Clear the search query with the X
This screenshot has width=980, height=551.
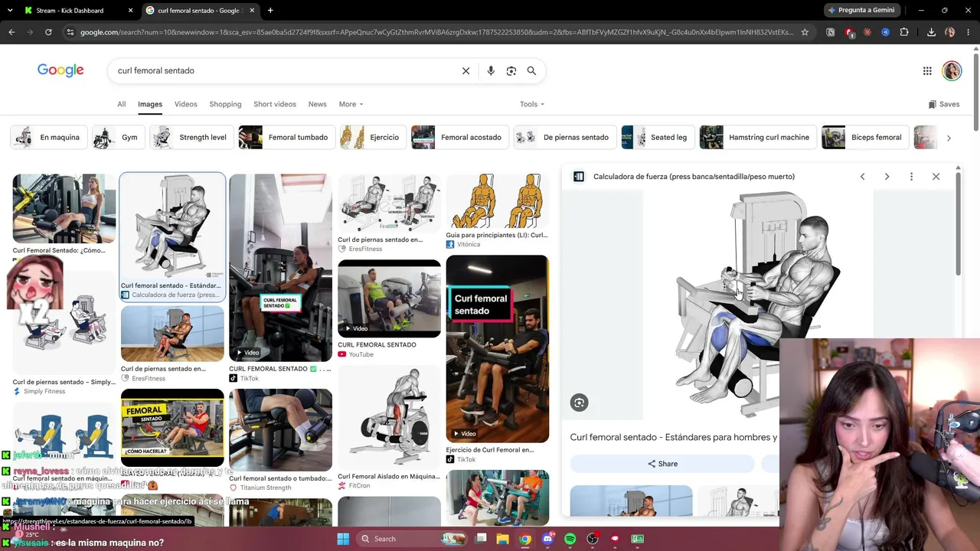[465, 70]
